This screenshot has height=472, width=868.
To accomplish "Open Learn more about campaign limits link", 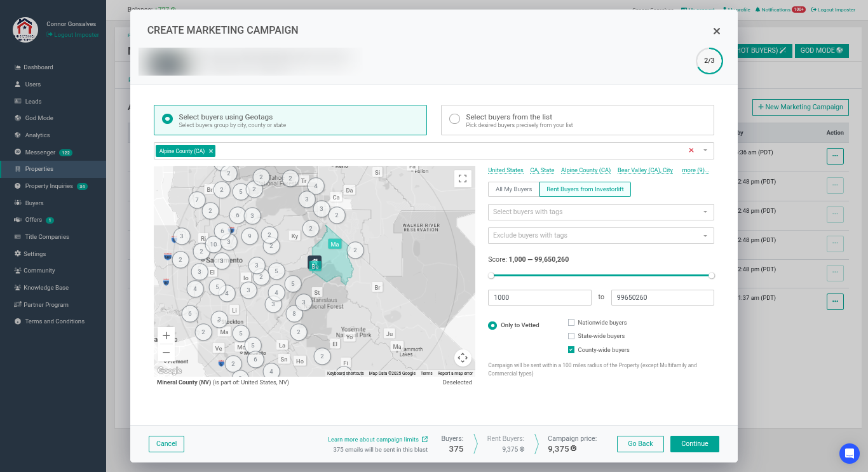I will point(377,440).
